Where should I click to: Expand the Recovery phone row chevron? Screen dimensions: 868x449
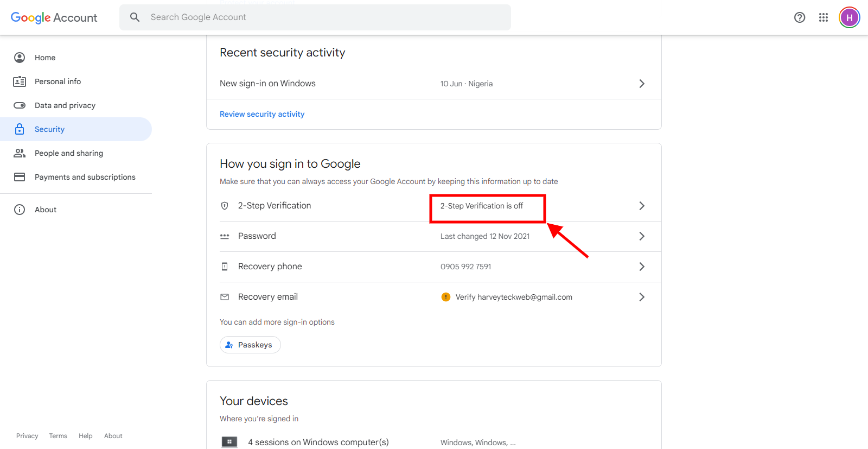coord(642,267)
